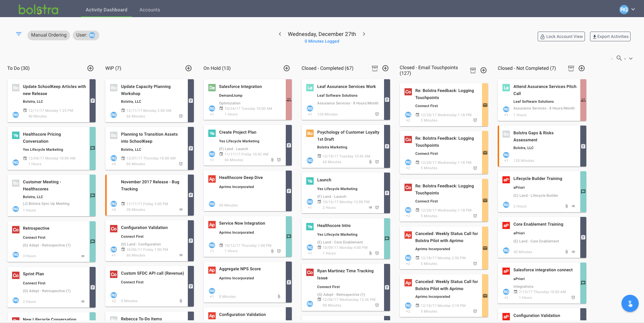This screenshot has width=644, height=323.
Task: Open Attend Assurance Services Pitch Call card
Action: [542, 100]
